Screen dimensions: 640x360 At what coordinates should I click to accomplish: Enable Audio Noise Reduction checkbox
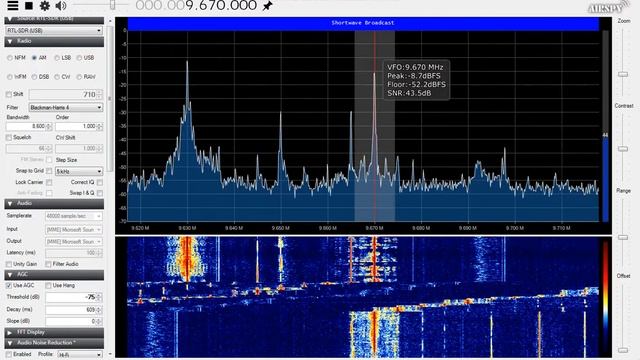(9, 354)
